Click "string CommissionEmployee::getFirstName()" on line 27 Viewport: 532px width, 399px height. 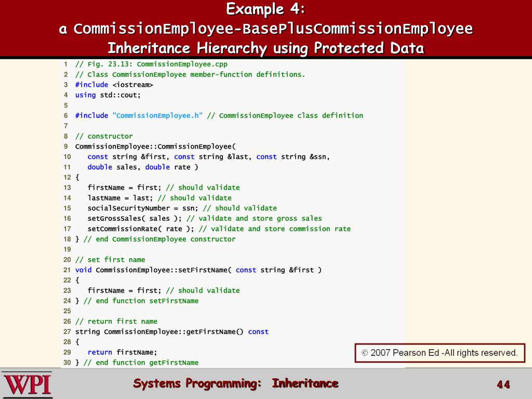[159, 331]
